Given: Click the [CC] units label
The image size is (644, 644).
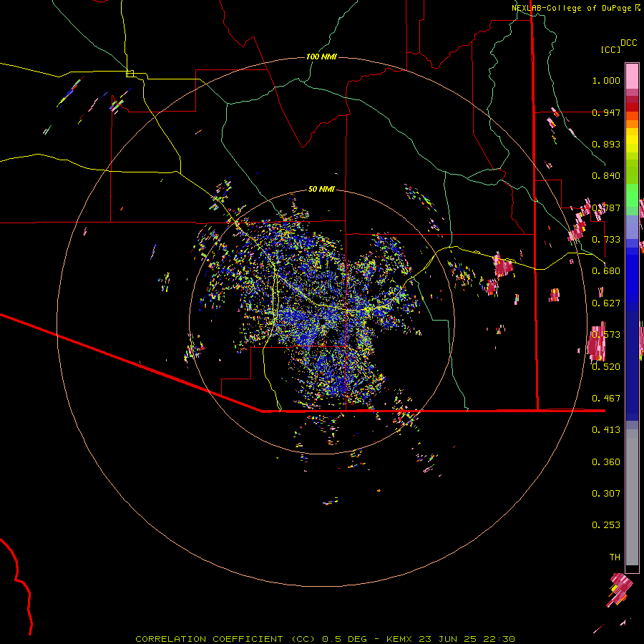Looking at the screenshot, I should pos(611,49).
